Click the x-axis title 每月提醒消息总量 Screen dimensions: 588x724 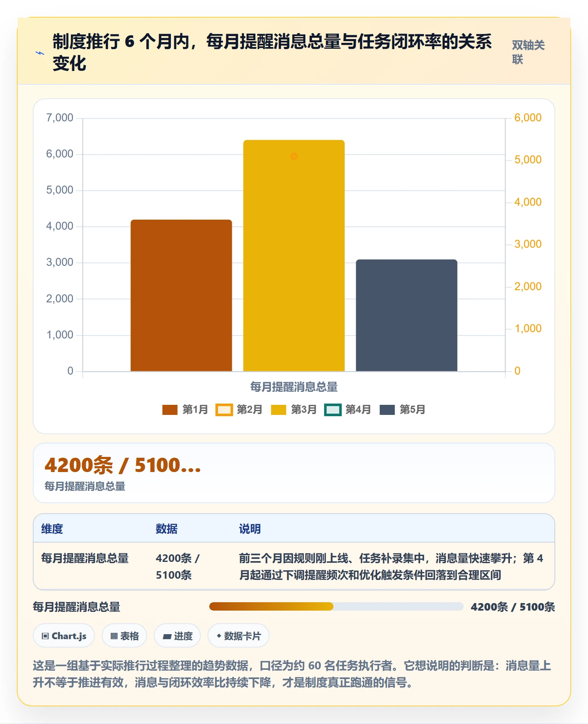point(294,387)
